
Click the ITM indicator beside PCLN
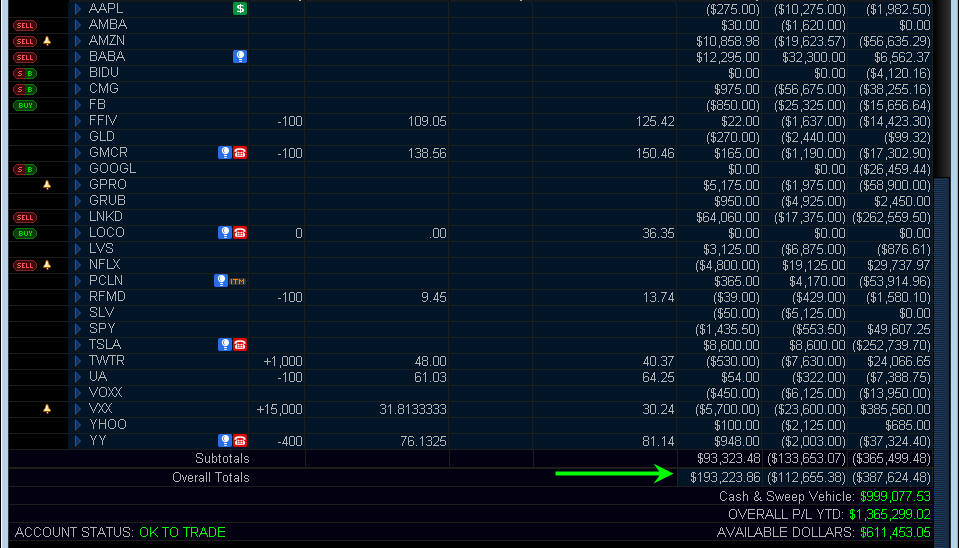[237, 281]
